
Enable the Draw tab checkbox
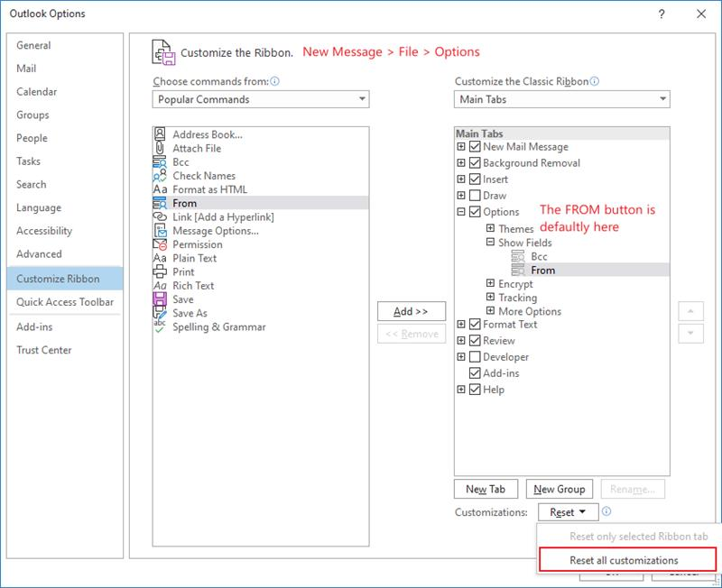click(475, 196)
